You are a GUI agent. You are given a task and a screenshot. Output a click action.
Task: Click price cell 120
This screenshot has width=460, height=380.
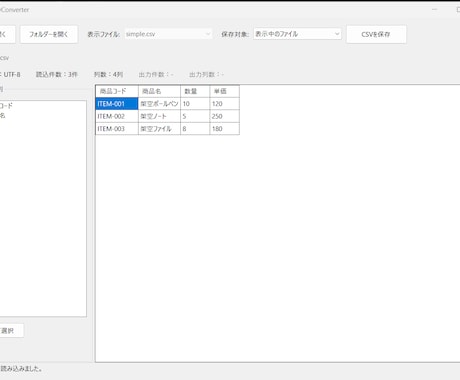click(224, 104)
